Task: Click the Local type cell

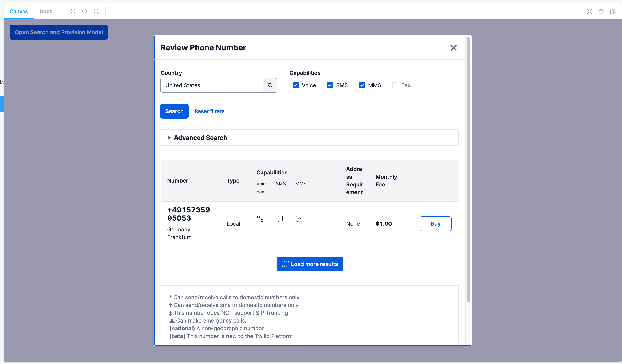Action: pyautogui.click(x=233, y=224)
